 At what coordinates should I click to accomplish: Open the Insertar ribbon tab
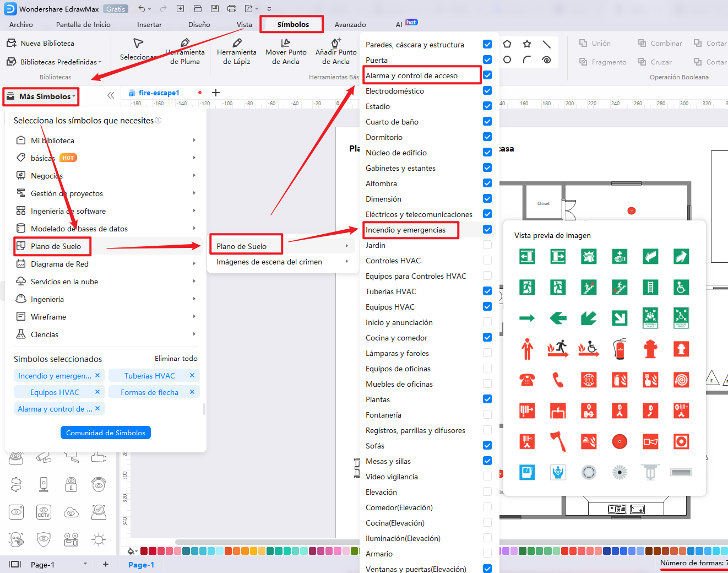pos(149,25)
